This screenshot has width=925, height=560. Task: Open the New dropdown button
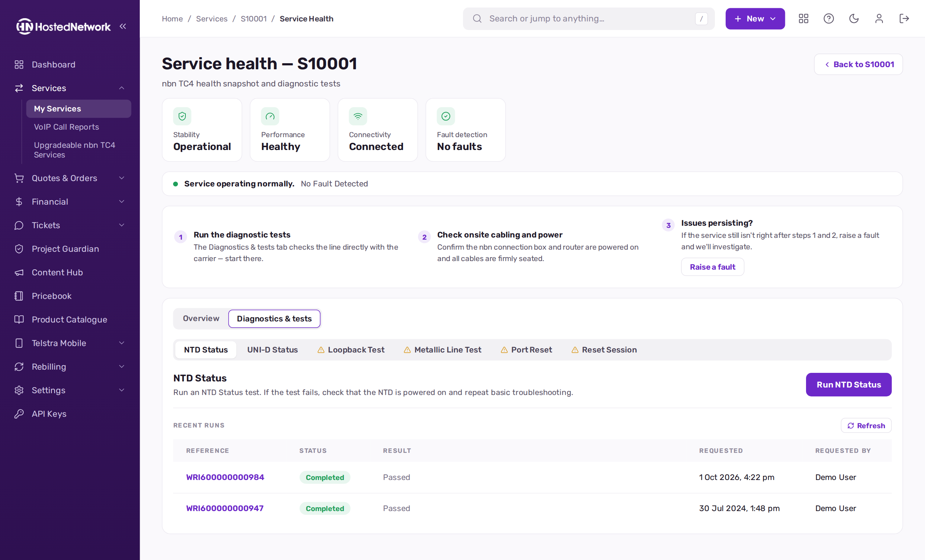pyautogui.click(x=755, y=19)
